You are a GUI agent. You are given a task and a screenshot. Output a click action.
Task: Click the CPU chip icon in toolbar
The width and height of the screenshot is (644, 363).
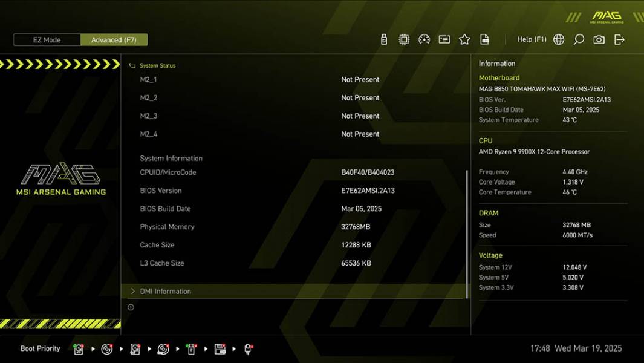tap(404, 39)
